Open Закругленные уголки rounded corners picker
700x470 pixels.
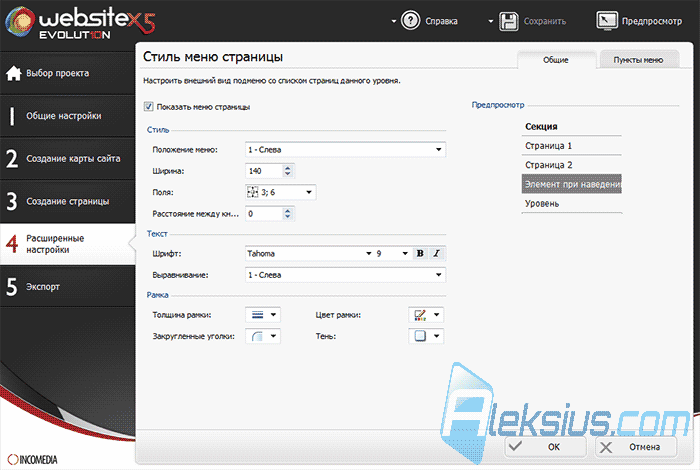pos(263,336)
